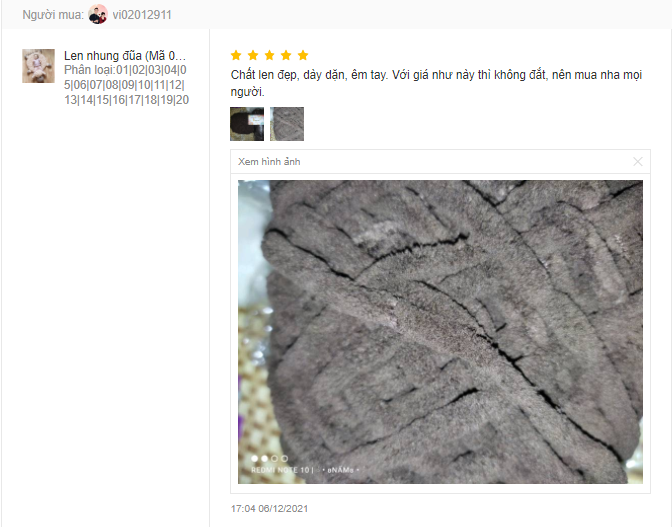
Task: Click the review comment text Chất len đẹp
Action: point(436,83)
